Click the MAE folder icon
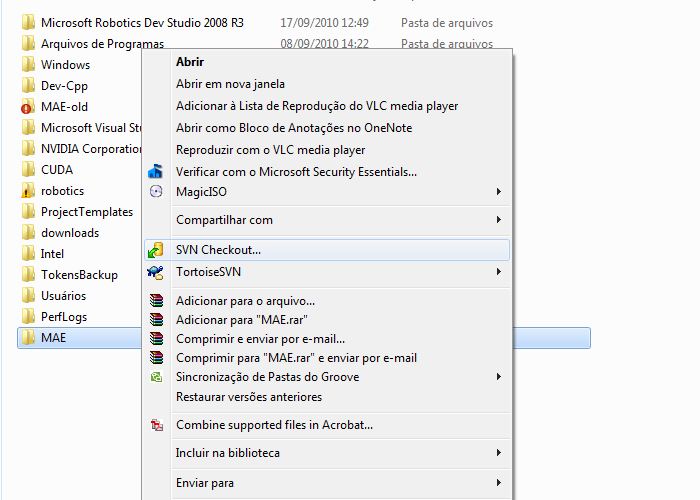This screenshot has height=500, width=700. click(28, 337)
